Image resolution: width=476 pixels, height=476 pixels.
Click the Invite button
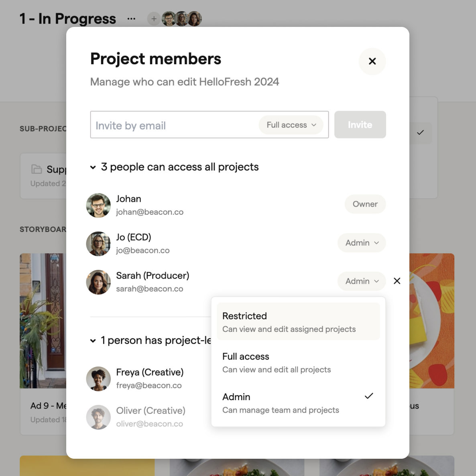(x=360, y=125)
